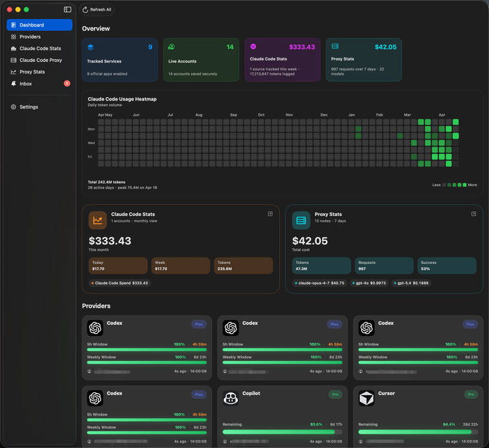
Task: Open Claude Code Proxy in sidebar
Action: [39, 60]
